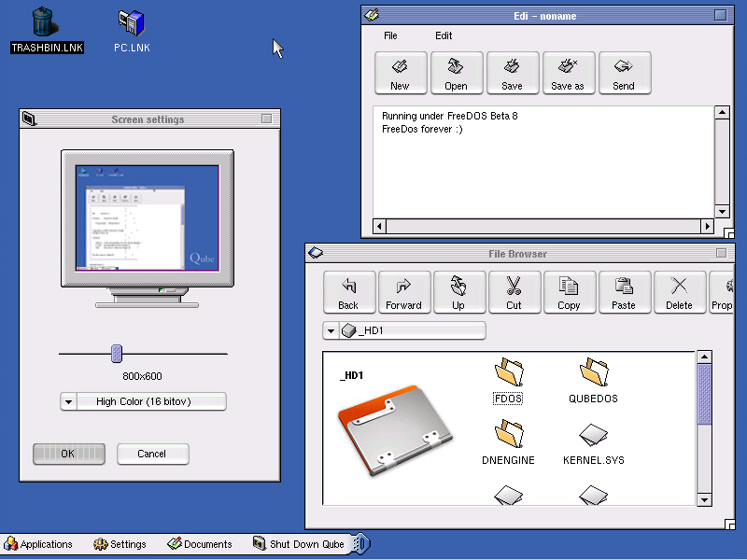The height and width of the screenshot is (560, 747).
Task: Cancel the Screen settings dialog
Action: pyautogui.click(x=152, y=454)
